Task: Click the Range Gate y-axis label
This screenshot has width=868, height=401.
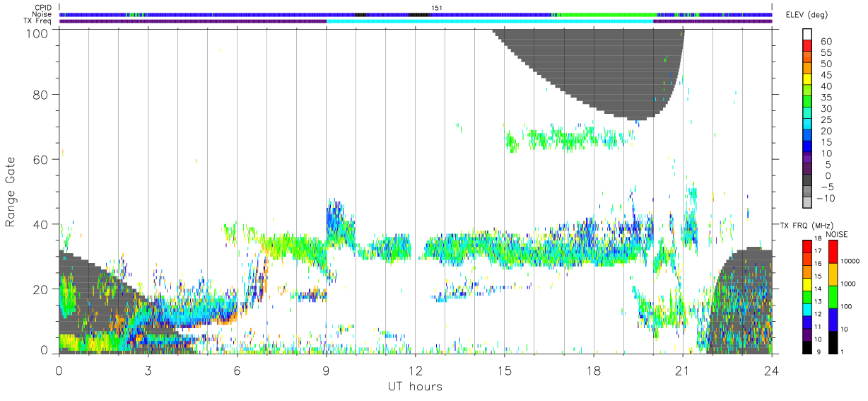Action: 11,192
